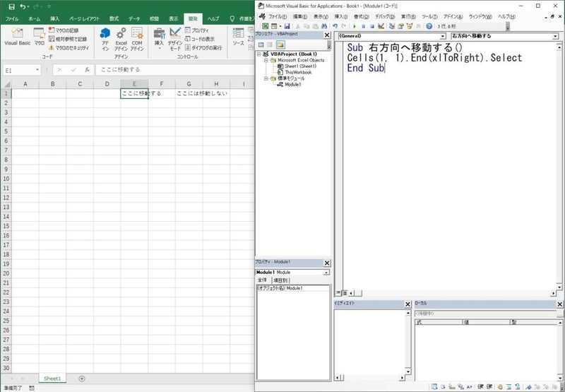Toggle デザインモード (Design Mode)
Screen dimensions: 565x392
pyautogui.click(x=175, y=40)
